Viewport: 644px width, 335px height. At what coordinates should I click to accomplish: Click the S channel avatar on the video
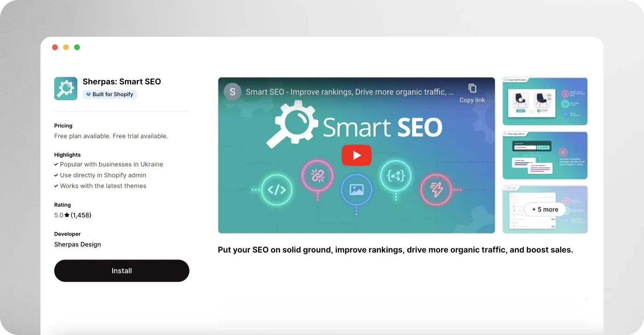232,92
